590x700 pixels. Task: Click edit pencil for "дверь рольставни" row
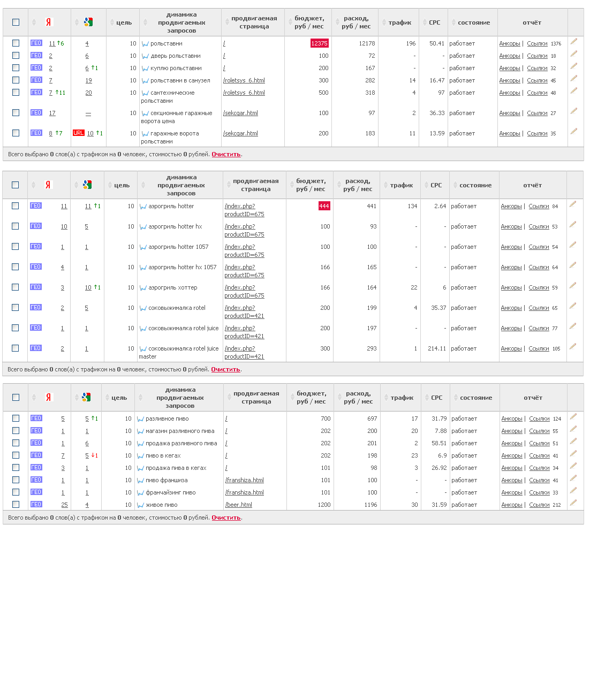573,54
